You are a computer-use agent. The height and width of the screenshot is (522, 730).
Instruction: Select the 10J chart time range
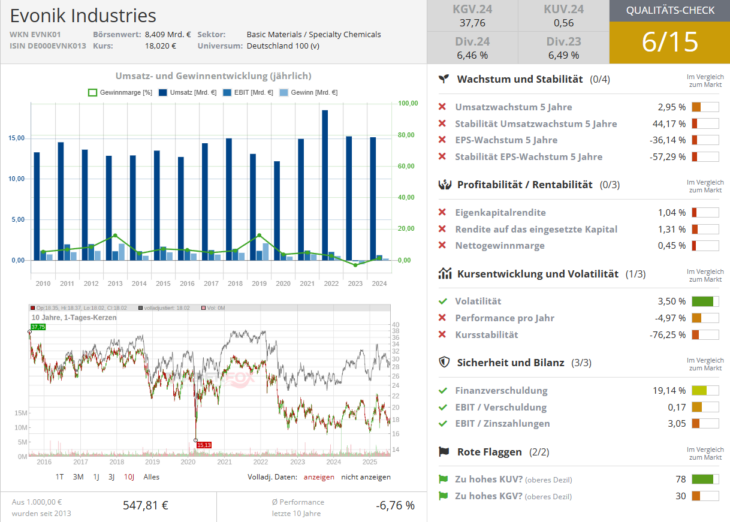click(x=129, y=477)
